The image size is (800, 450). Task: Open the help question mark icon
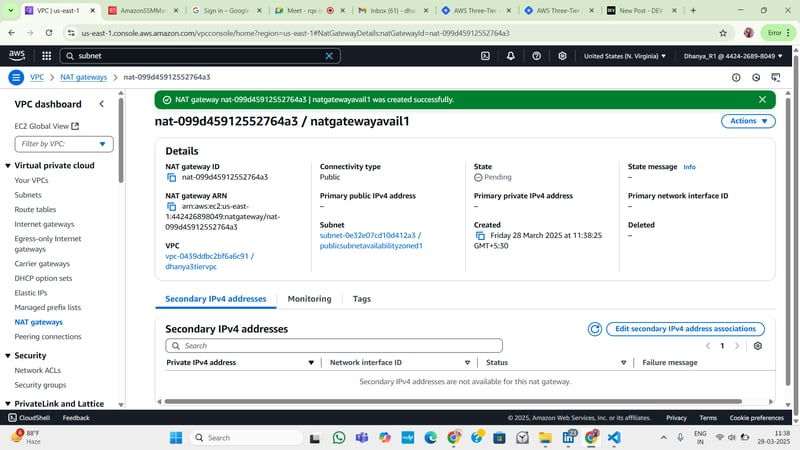coord(536,56)
